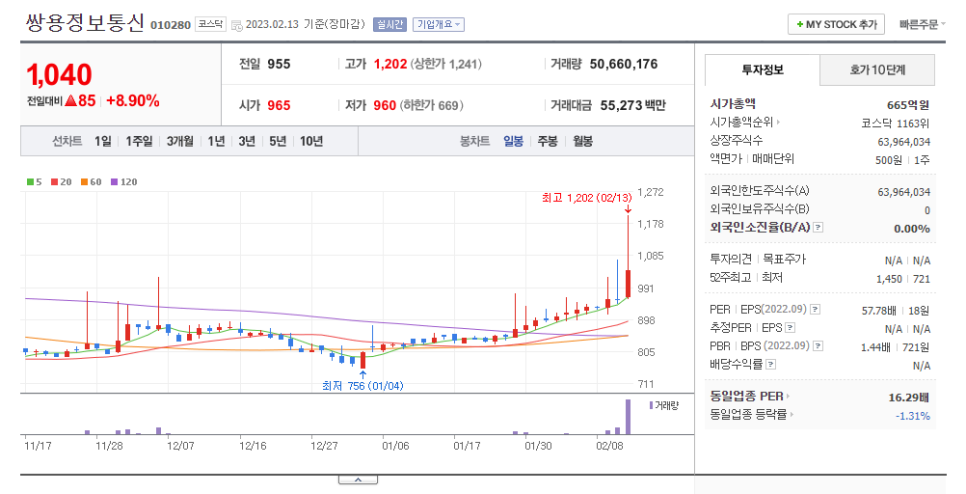
Task: Select the 월봉 monthly candle chart
Action: coord(583,141)
